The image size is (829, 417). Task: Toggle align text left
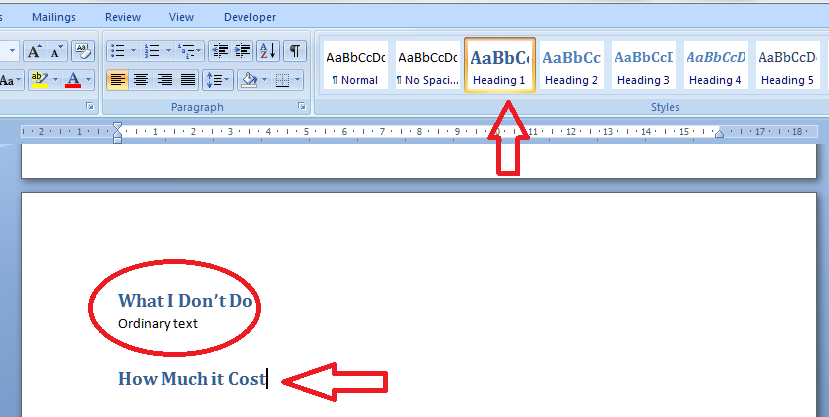coord(118,80)
